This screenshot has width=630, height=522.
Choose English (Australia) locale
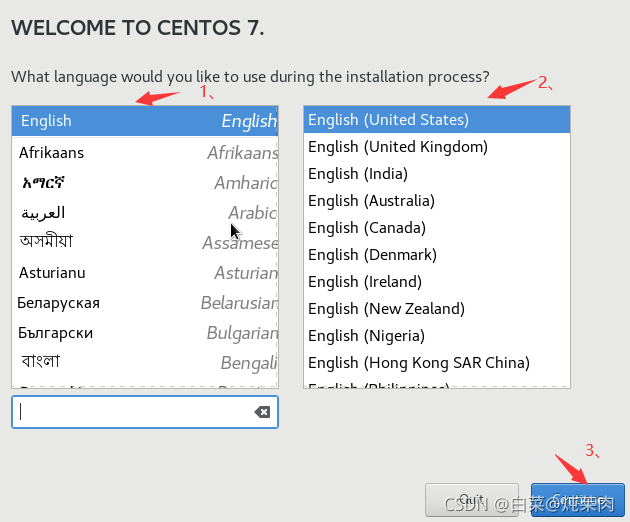tap(437, 201)
